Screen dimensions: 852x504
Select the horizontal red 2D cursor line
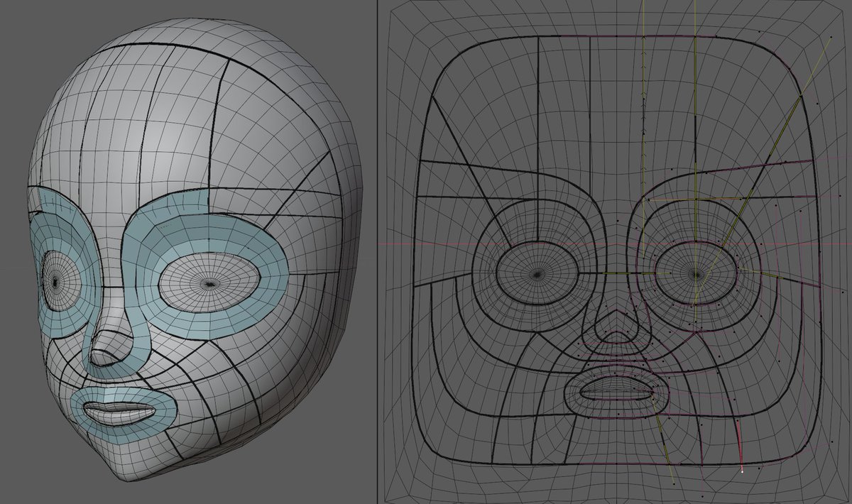coord(454,243)
